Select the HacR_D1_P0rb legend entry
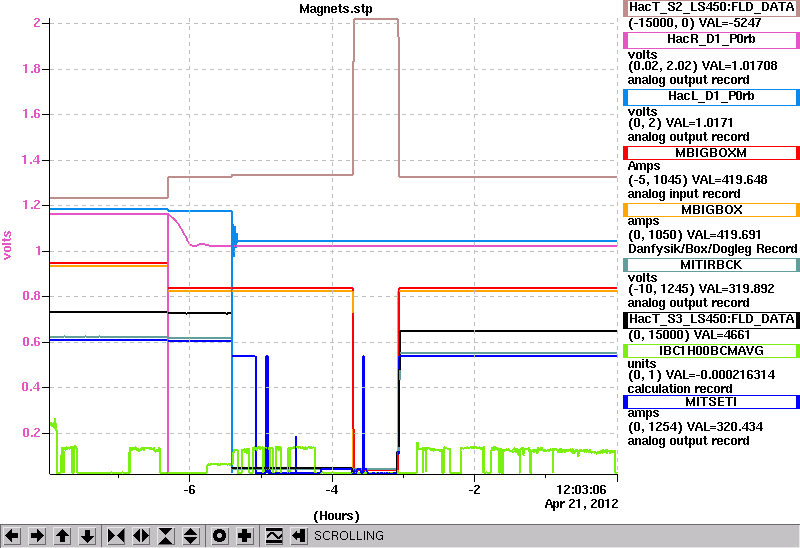The height and width of the screenshot is (548, 800). tap(711, 39)
